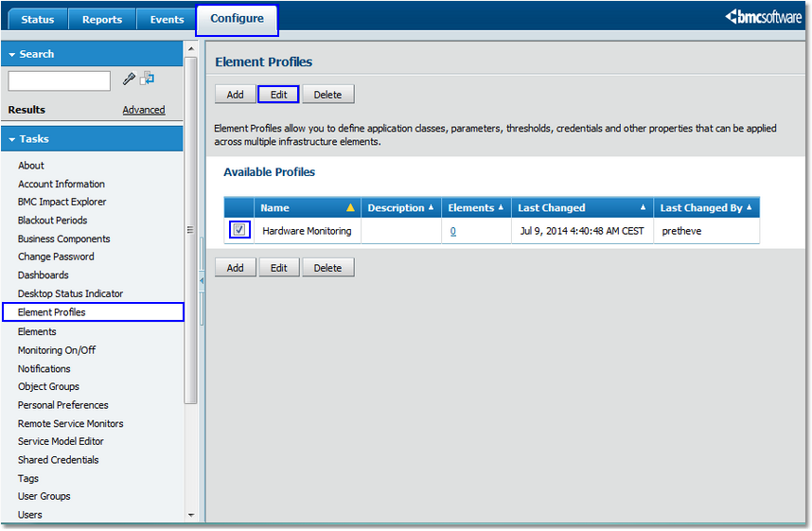The width and height of the screenshot is (812, 531).
Task: Click Hardware Monitoring profile name
Action: (307, 231)
